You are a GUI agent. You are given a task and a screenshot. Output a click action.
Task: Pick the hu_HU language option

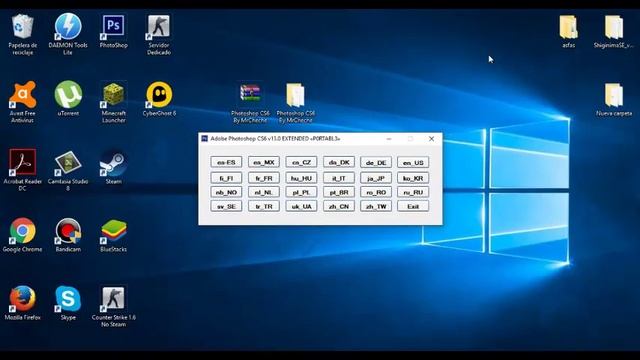[301, 178]
